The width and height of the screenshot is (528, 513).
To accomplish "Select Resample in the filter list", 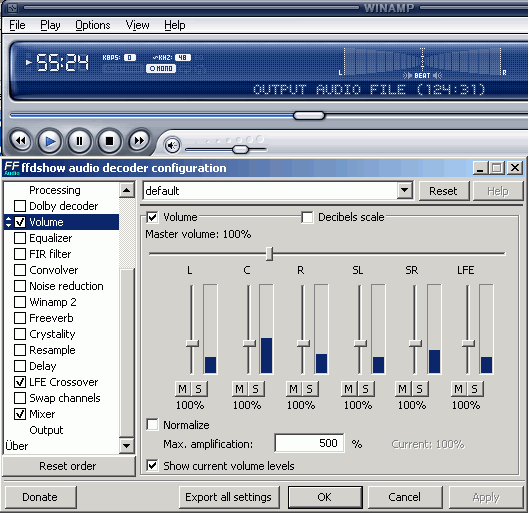I will coord(52,350).
